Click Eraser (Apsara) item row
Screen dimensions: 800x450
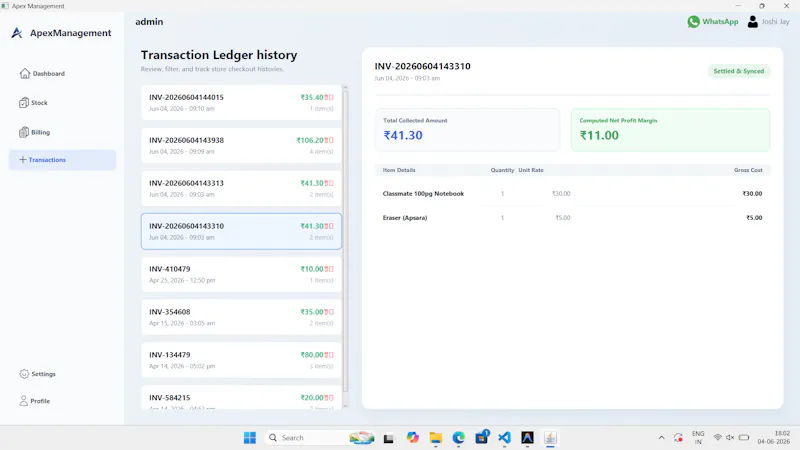(x=572, y=218)
